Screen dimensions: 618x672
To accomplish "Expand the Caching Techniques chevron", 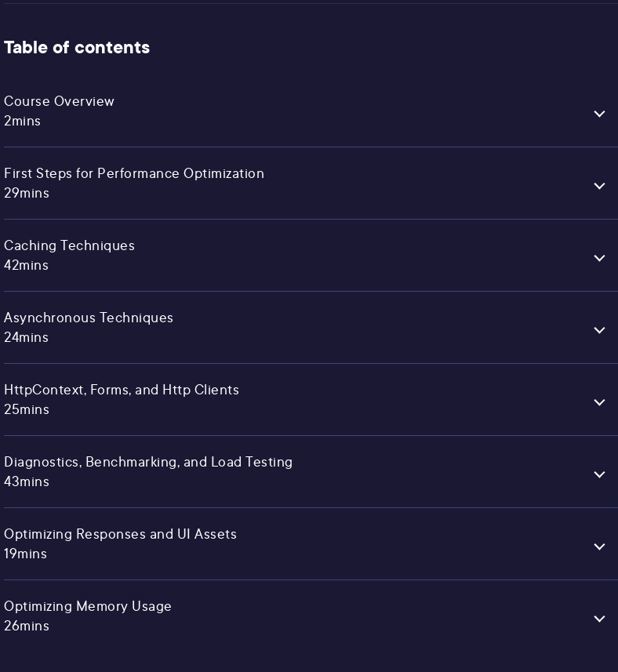I will 599,257.
